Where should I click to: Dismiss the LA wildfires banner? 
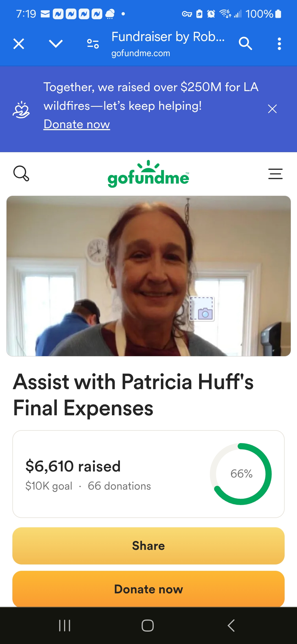coord(272,109)
